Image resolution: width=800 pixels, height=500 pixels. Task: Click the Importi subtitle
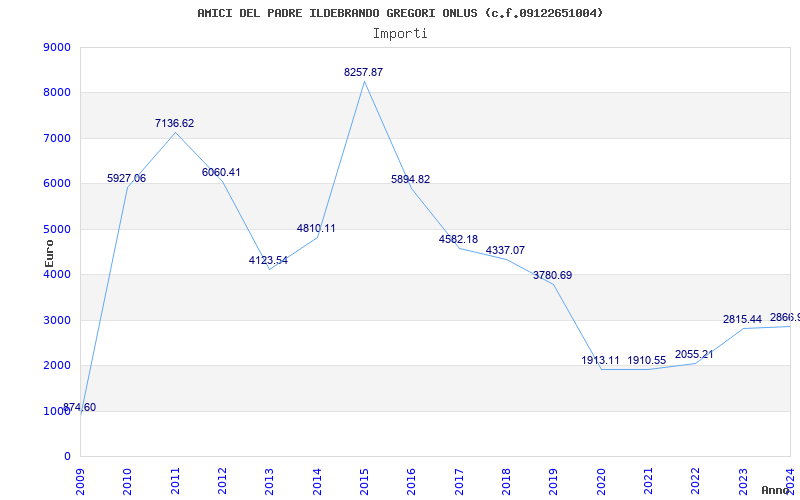pos(400,34)
